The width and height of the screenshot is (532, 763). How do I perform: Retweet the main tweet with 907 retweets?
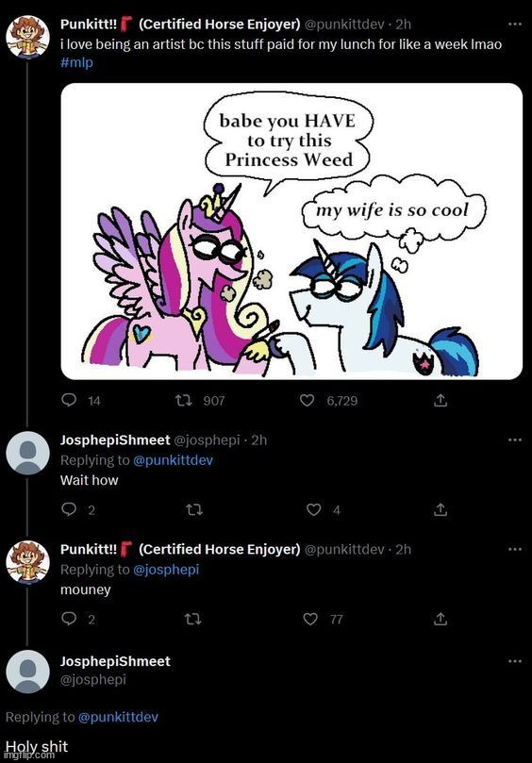(x=184, y=401)
